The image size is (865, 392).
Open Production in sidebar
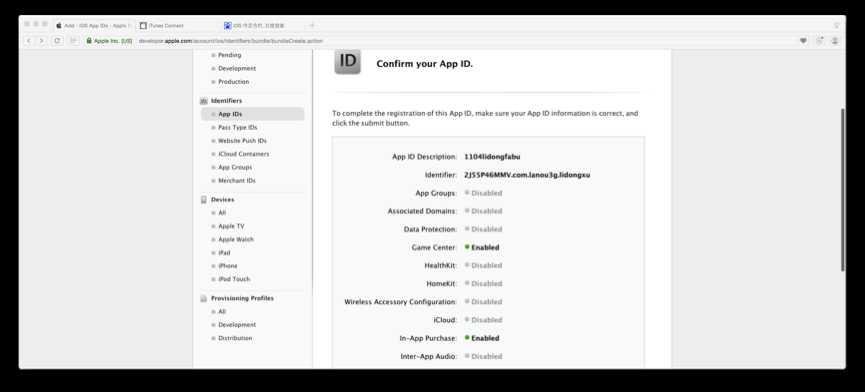point(233,82)
